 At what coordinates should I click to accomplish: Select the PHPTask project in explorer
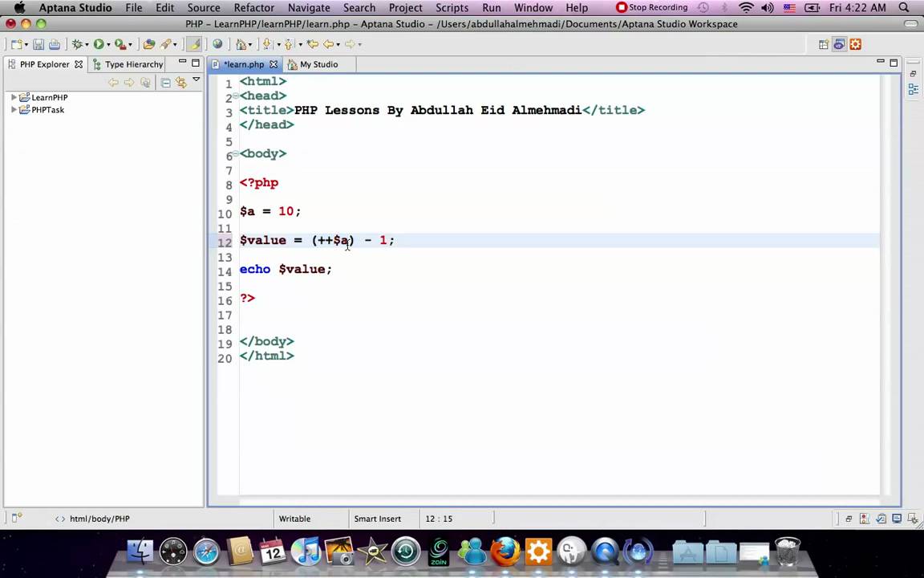(48, 110)
